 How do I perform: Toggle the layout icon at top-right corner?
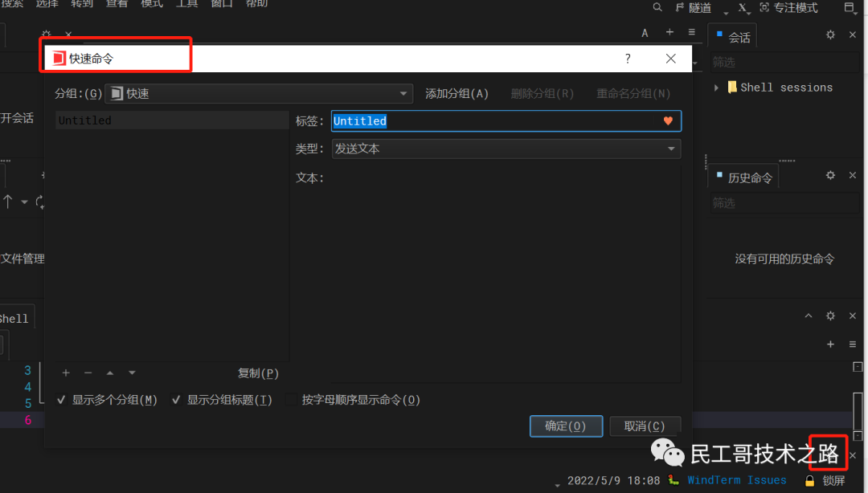tap(850, 7)
